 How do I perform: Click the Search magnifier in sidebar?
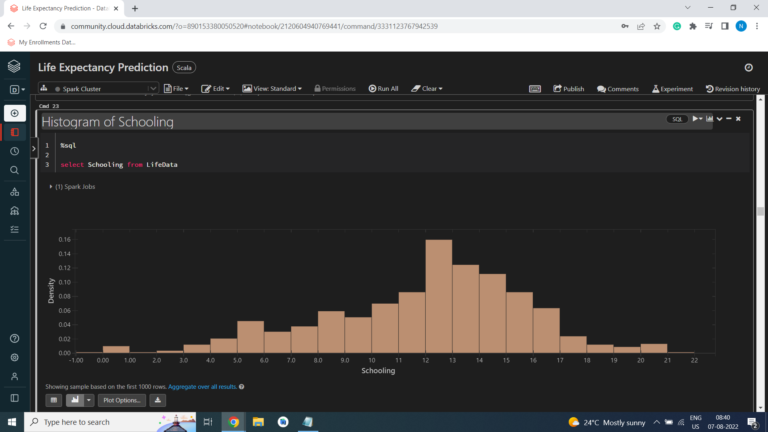pyautogui.click(x=14, y=170)
